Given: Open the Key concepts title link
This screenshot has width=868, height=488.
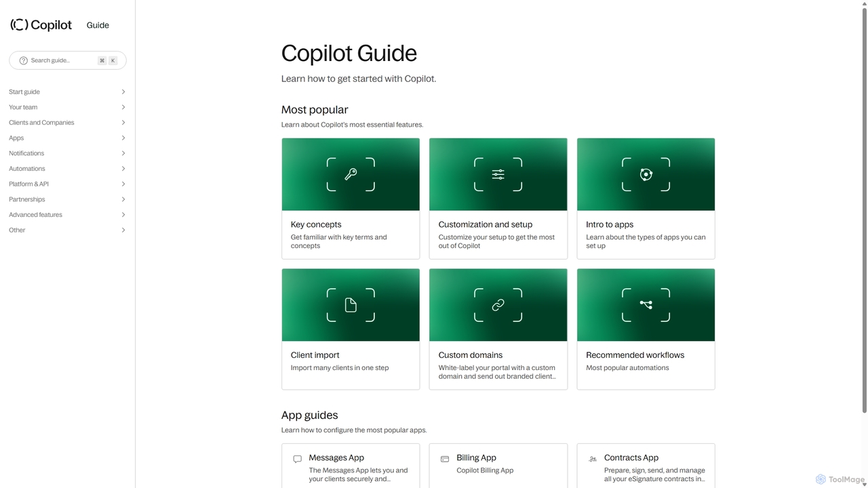Looking at the screenshot, I should point(316,224).
